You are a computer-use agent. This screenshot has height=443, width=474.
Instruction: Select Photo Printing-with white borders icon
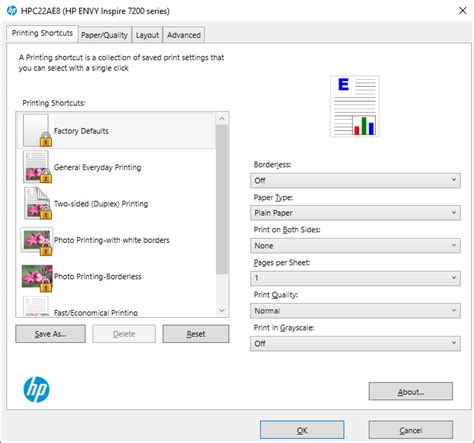tap(37, 241)
